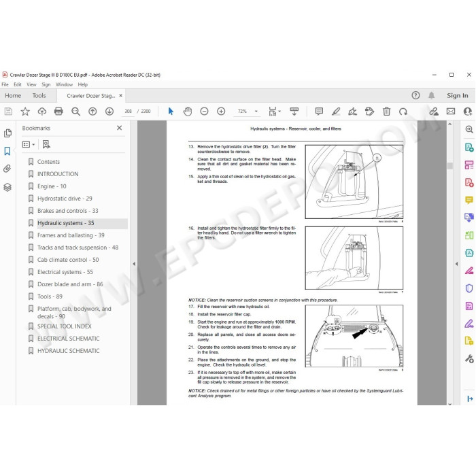This screenshot has height=476, width=476.
Task: Select the Highlight text pen tool
Action: (x=336, y=112)
